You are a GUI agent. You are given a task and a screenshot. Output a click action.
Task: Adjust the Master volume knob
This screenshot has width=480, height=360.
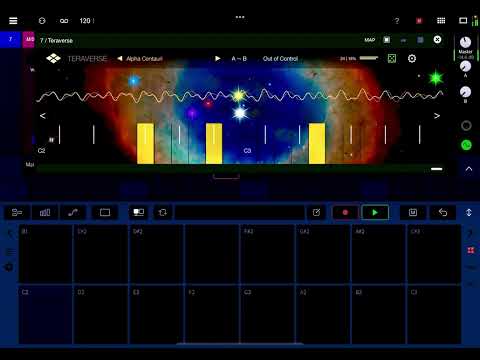tap(465, 42)
